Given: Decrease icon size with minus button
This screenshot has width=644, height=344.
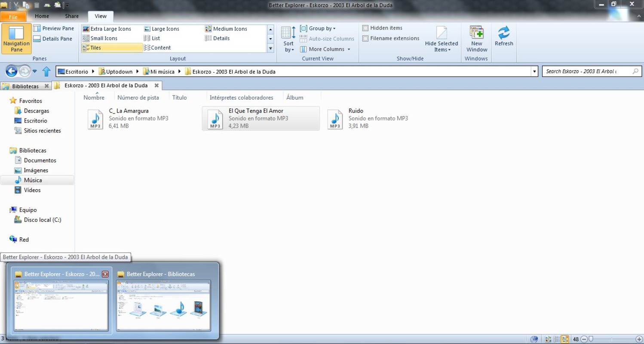Looking at the screenshot, I should [583, 339].
